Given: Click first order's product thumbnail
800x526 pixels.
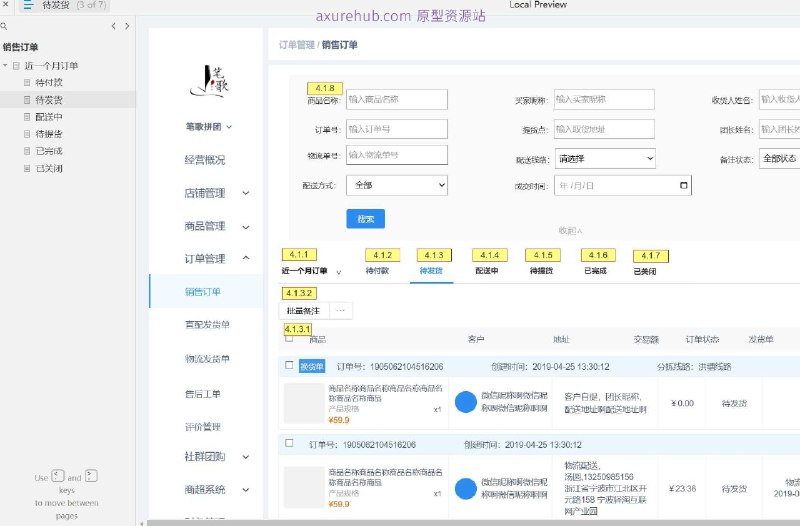Looking at the screenshot, I should coord(304,403).
